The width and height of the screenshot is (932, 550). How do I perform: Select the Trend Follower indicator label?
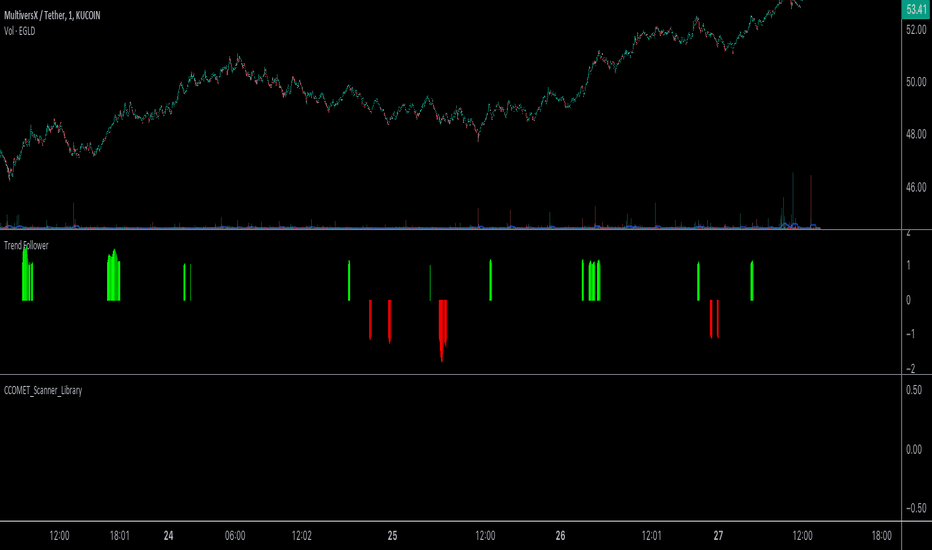tap(26, 246)
